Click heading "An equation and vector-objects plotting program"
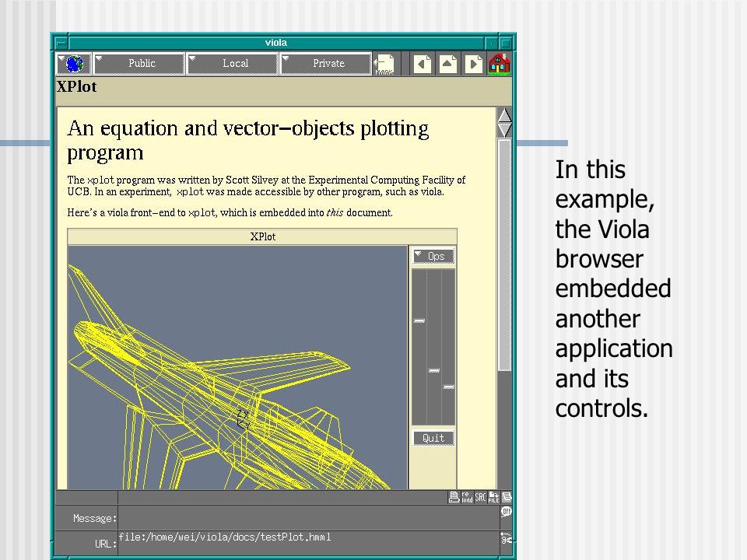747x560 pixels. (x=247, y=141)
